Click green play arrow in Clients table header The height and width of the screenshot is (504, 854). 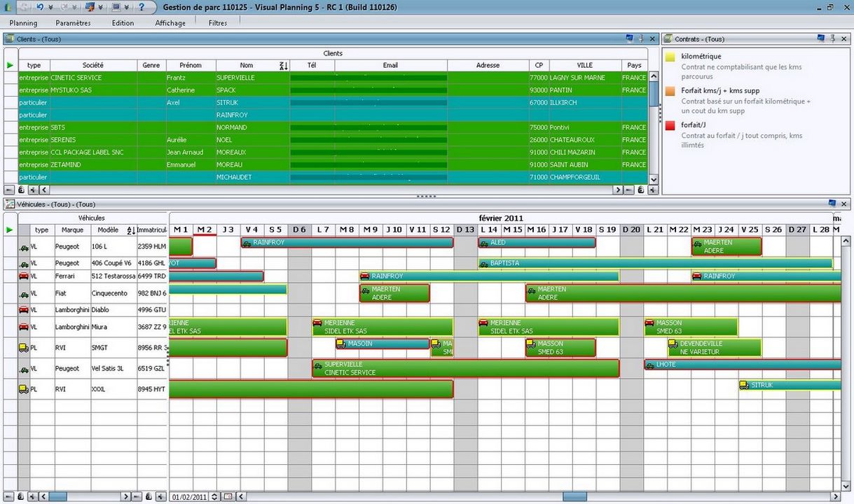[x=10, y=65]
